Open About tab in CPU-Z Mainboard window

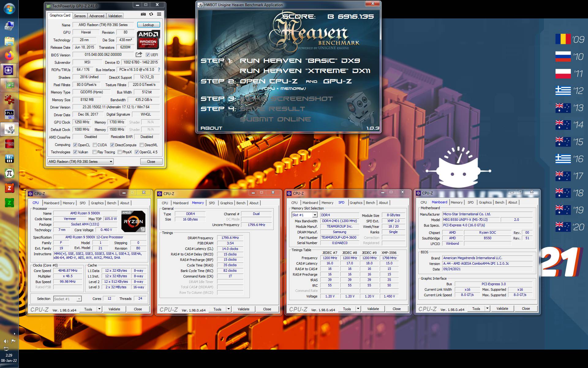click(513, 202)
